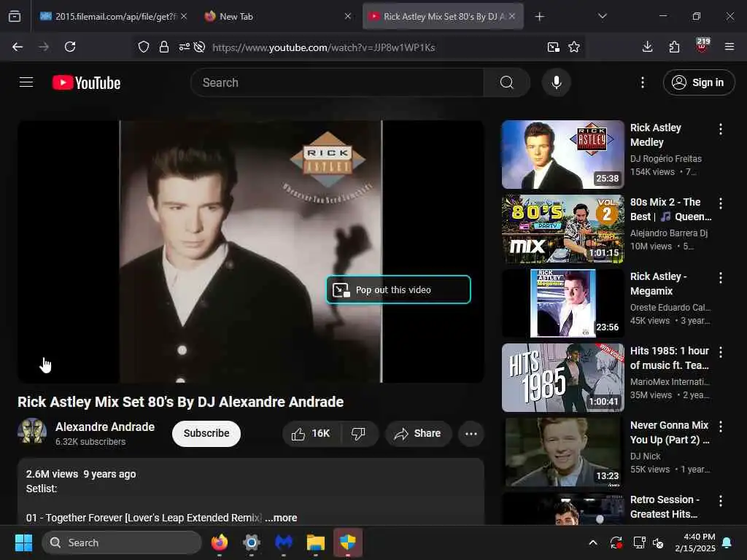Screen dimensions: 747x560
Task: Click the blocked autoplay icon in address bar
Action: click(200, 47)
